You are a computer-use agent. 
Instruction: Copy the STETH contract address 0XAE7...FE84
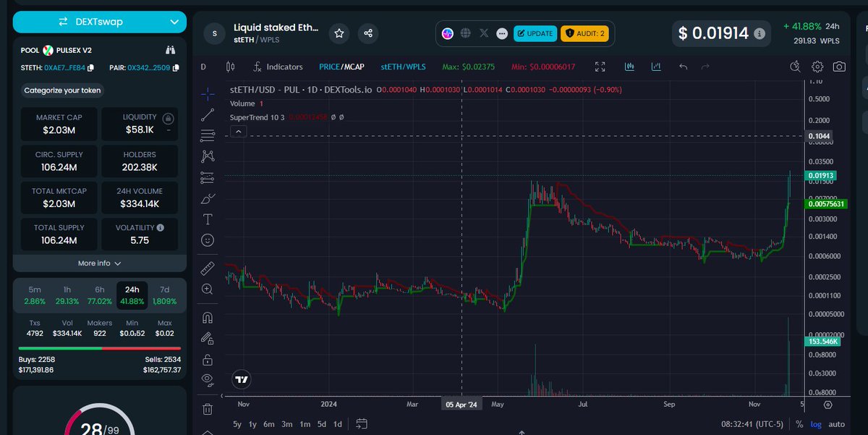pos(90,68)
